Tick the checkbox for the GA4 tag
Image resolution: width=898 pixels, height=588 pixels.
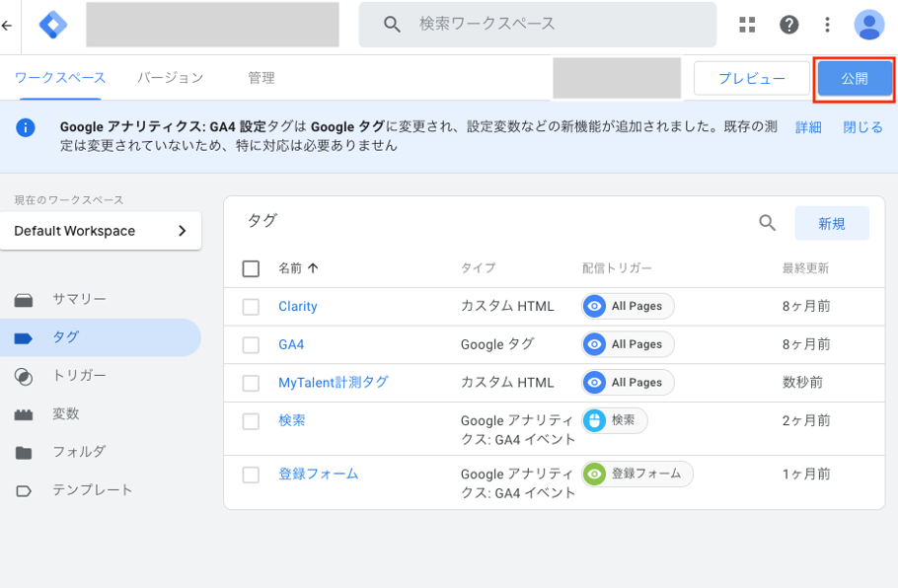point(251,345)
